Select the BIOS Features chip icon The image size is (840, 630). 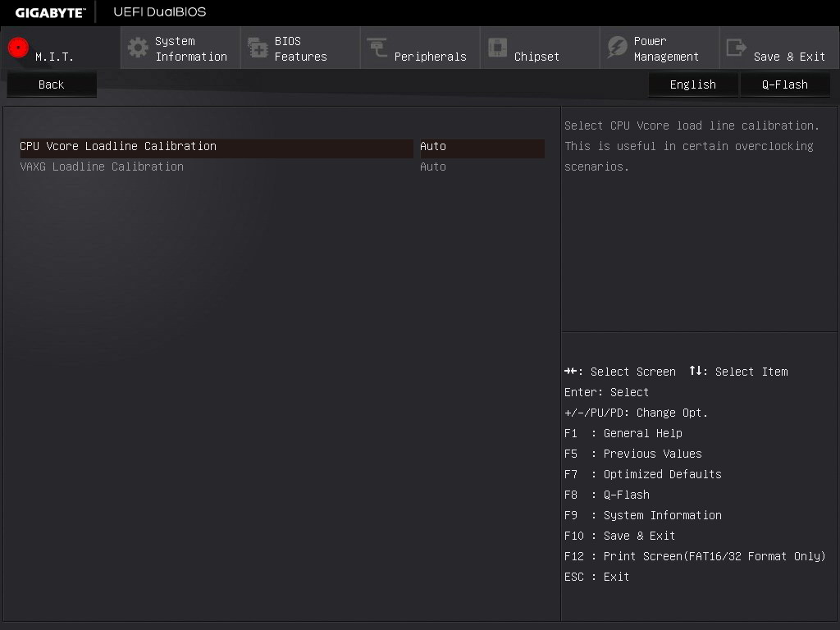(x=258, y=48)
